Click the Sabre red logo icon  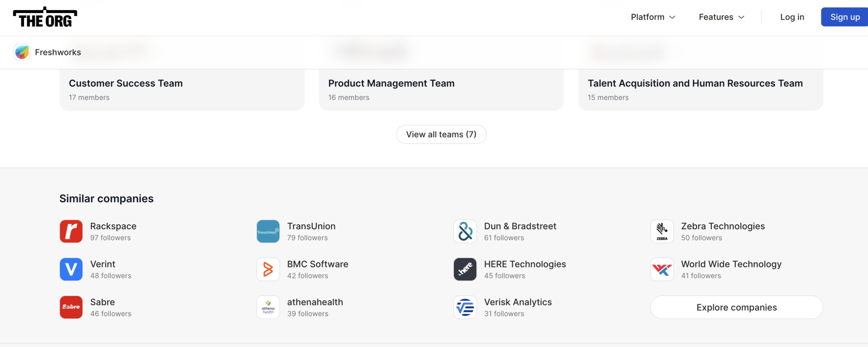pyautogui.click(x=71, y=307)
